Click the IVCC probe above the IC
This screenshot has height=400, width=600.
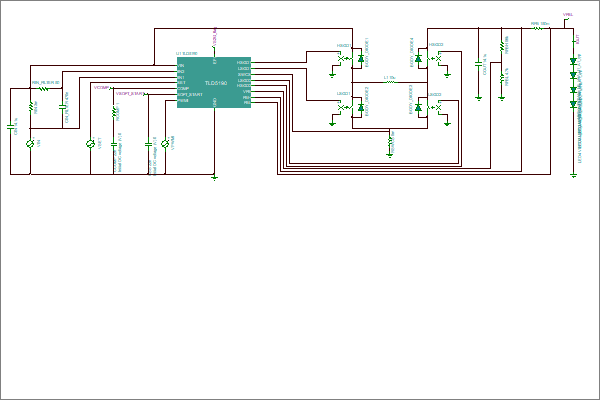coord(215,37)
